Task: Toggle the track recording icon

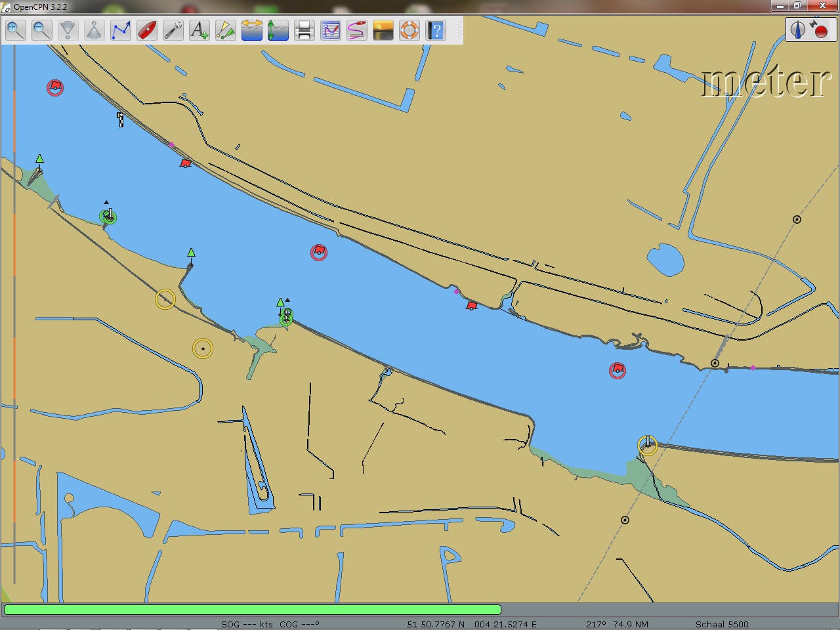Action: pyautogui.click(x=357, y=30)
